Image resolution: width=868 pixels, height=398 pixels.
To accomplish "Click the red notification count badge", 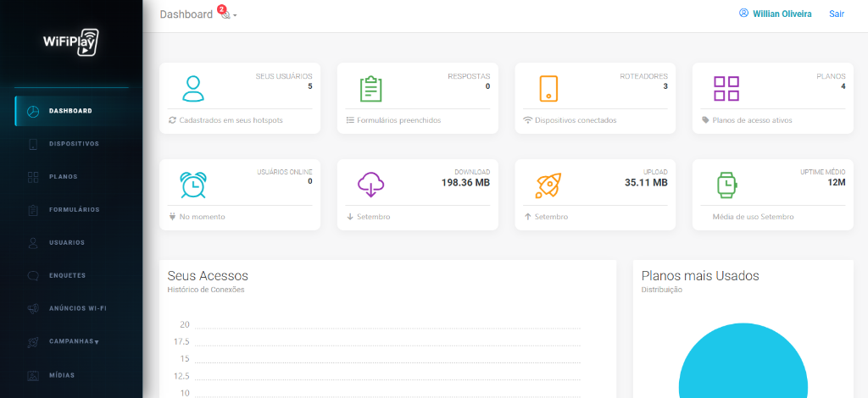I will [222, 8].
